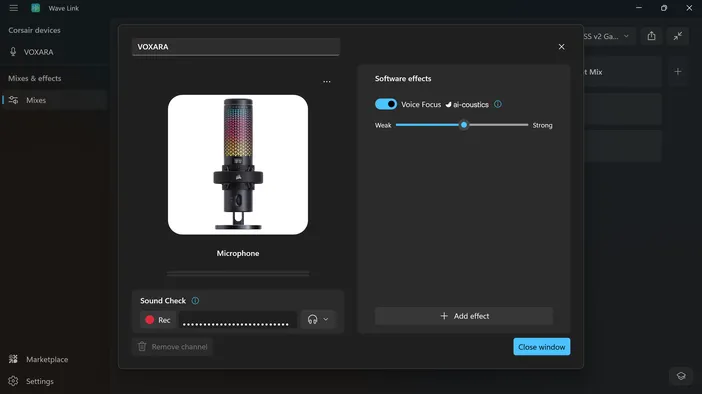The image size is (702, 394).
Task: Click the Close window button
Action: coord(542,347)
